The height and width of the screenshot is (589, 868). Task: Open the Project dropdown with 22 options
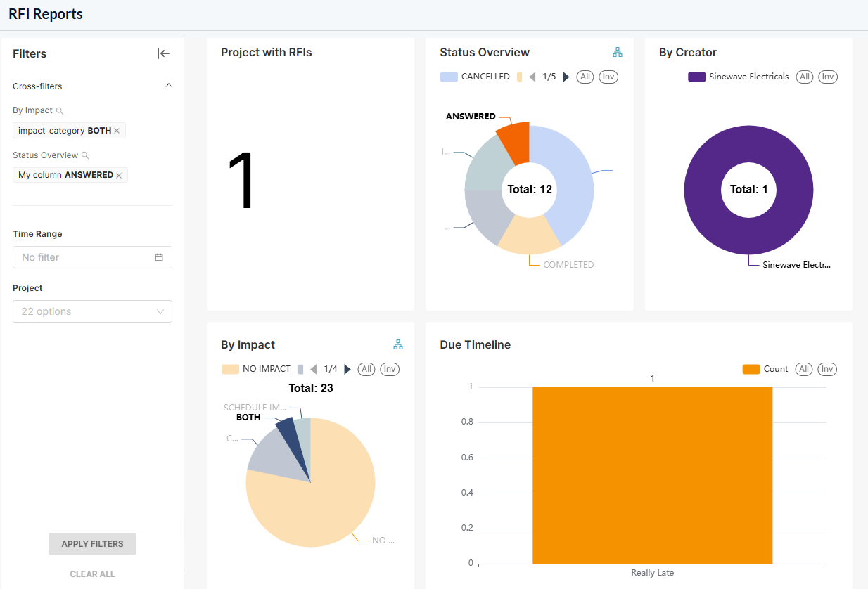click(92, 311)
